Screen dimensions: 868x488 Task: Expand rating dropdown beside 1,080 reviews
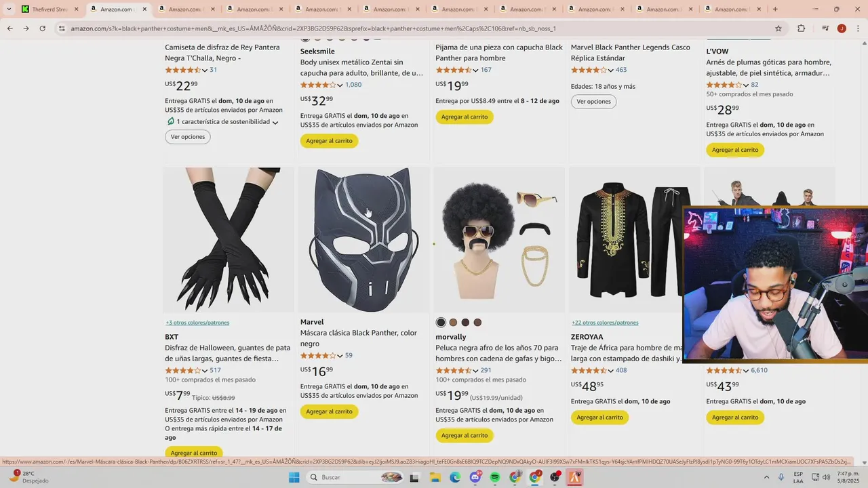[x=340, y=85]
